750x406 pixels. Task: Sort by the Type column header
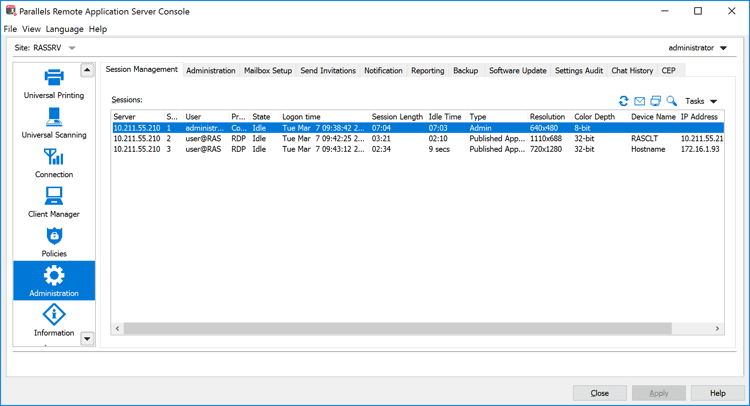[x=497, y=117]
